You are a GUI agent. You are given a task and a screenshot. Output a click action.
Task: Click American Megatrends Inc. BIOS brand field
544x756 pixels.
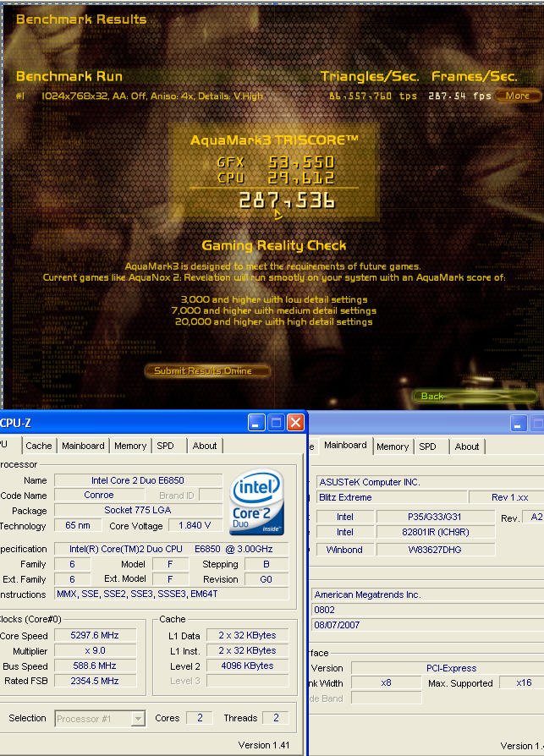coord(428,595)
